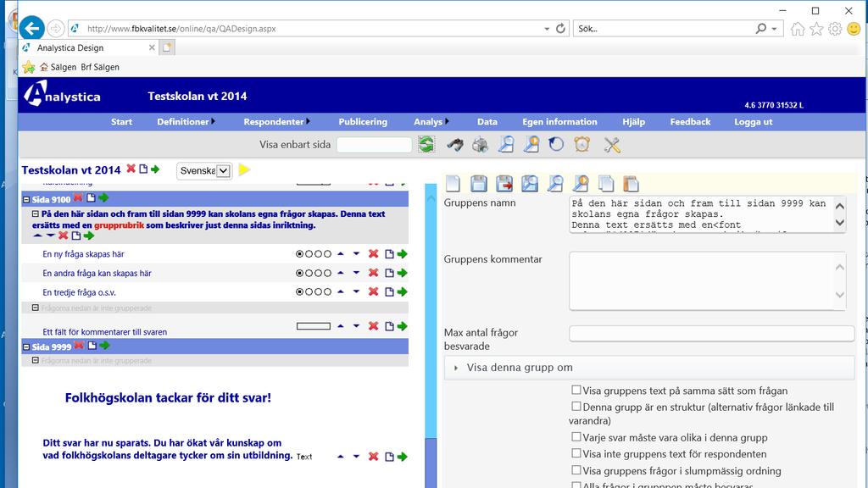
Task: Click inside the Gruppens kommentar text area
Action: pos(707,280)
